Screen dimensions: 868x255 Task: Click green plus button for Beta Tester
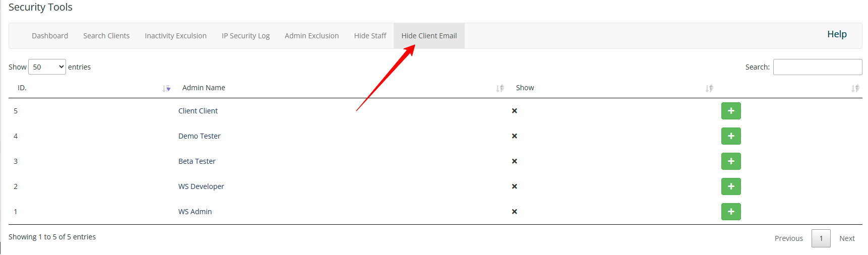pyautogui.click(x=731, y=161)
